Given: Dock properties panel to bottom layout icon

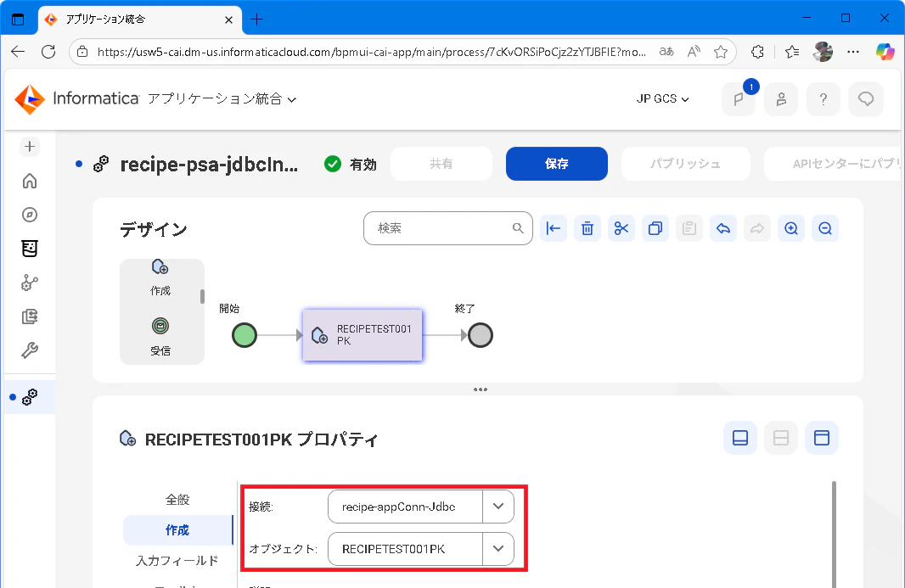Looking at the screenshot, I should pyautogui.click(x=740, y=438).
